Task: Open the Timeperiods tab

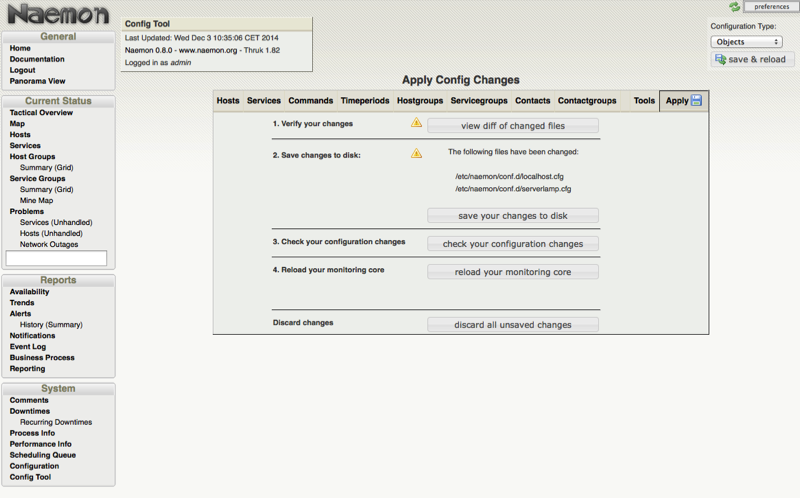Action: pos(365,101)
